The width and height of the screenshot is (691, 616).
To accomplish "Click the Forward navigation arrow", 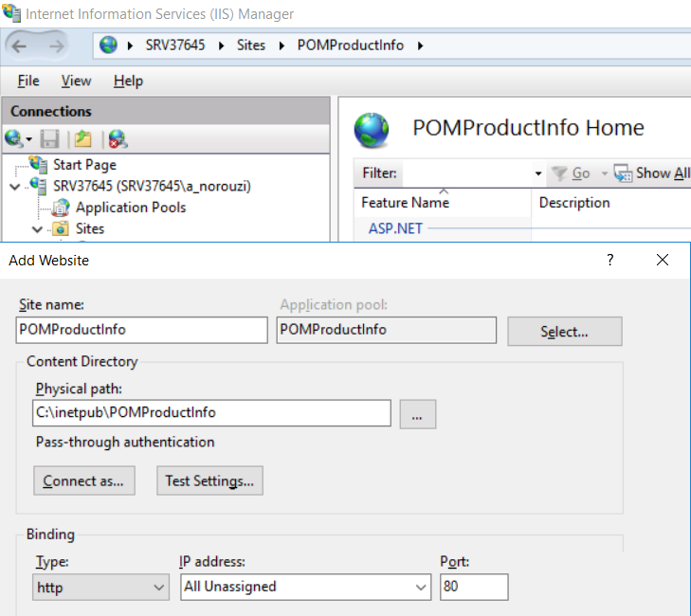I will click(56, 45).
